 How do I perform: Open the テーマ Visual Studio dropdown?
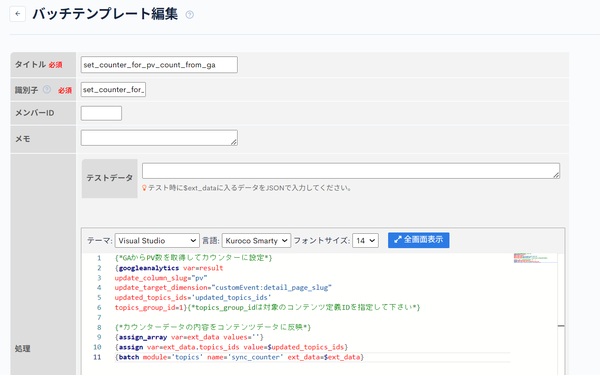click(x=157, y=241)
